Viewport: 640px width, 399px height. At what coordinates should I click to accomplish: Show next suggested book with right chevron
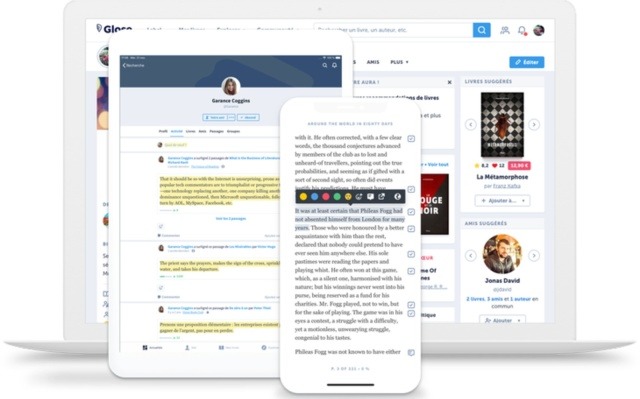pyautogui.click(x=534, y=124)
